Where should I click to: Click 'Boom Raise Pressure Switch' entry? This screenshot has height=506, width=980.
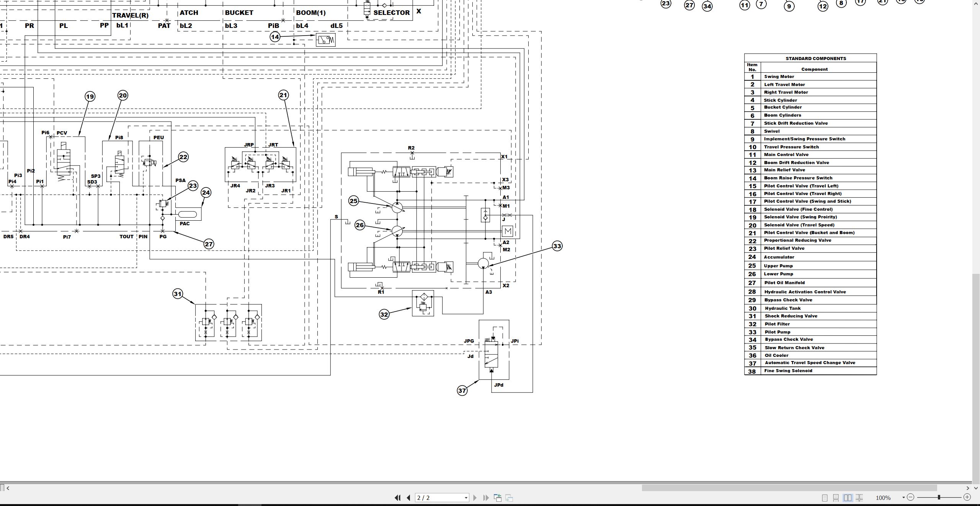[798, 178]
